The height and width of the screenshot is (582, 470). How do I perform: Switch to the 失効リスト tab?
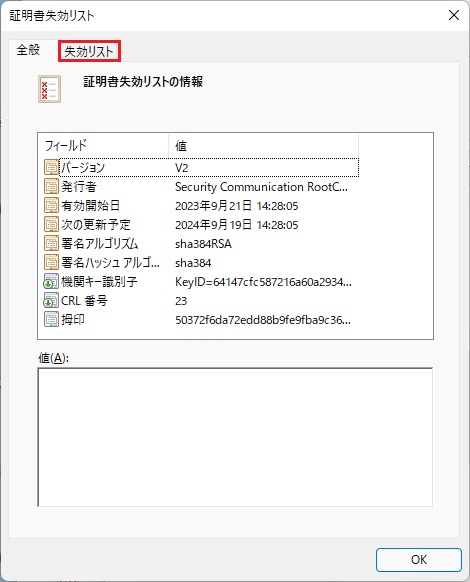89,51
